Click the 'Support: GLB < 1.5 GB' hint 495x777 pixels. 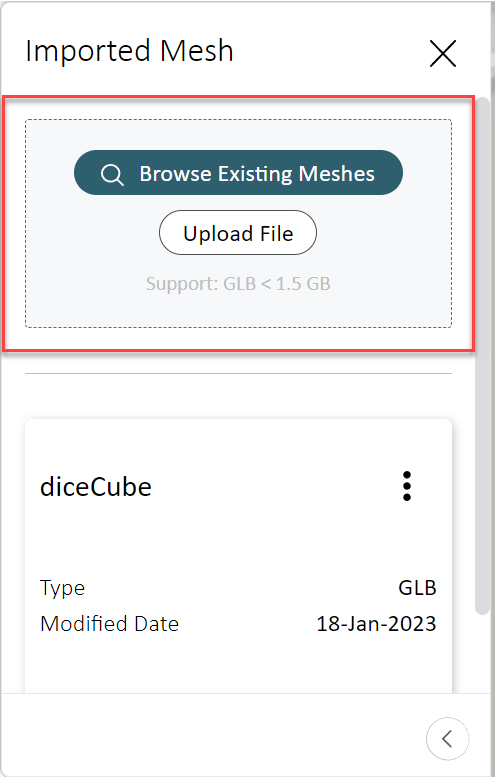tap(238, 283)
